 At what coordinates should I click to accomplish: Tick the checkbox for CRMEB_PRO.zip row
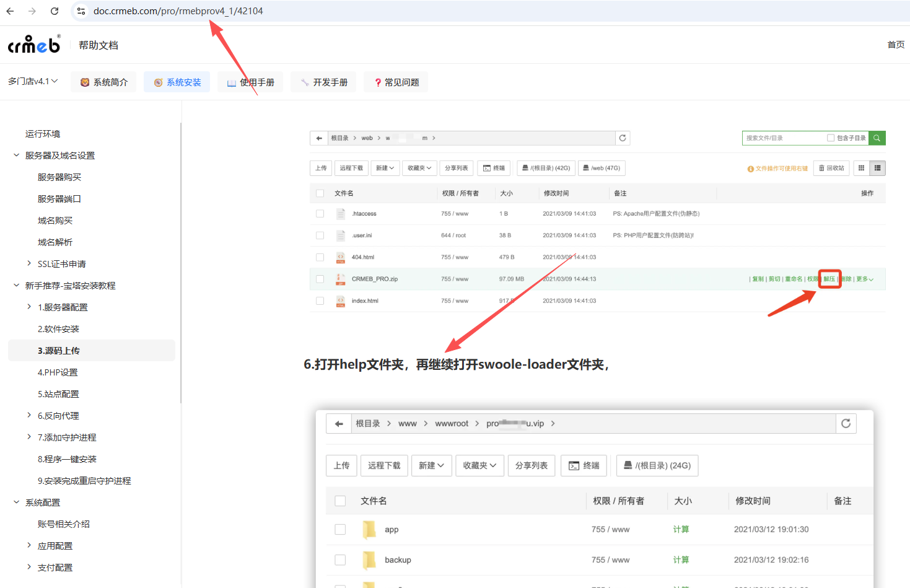(x=320, y=279)
